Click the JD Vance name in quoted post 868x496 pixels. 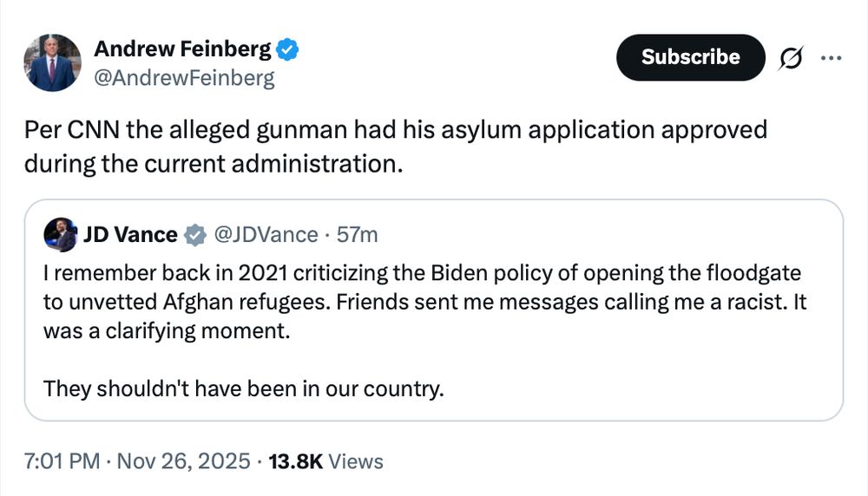tap(130, 234)
